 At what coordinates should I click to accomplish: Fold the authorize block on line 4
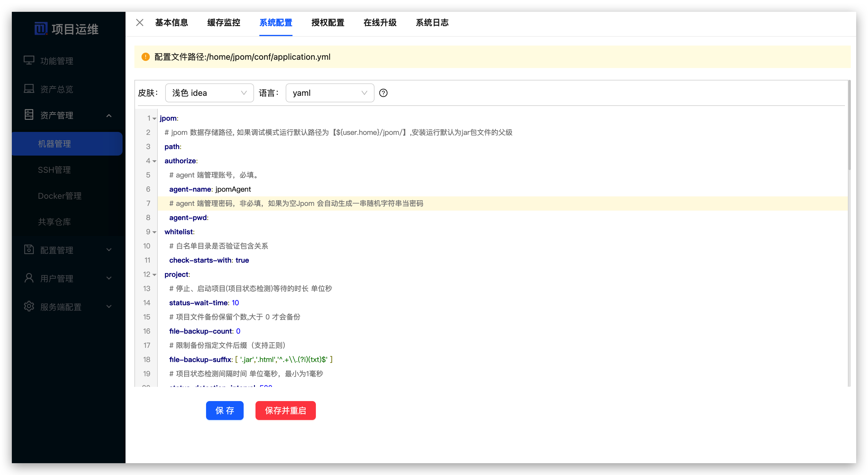pos(154,161)
